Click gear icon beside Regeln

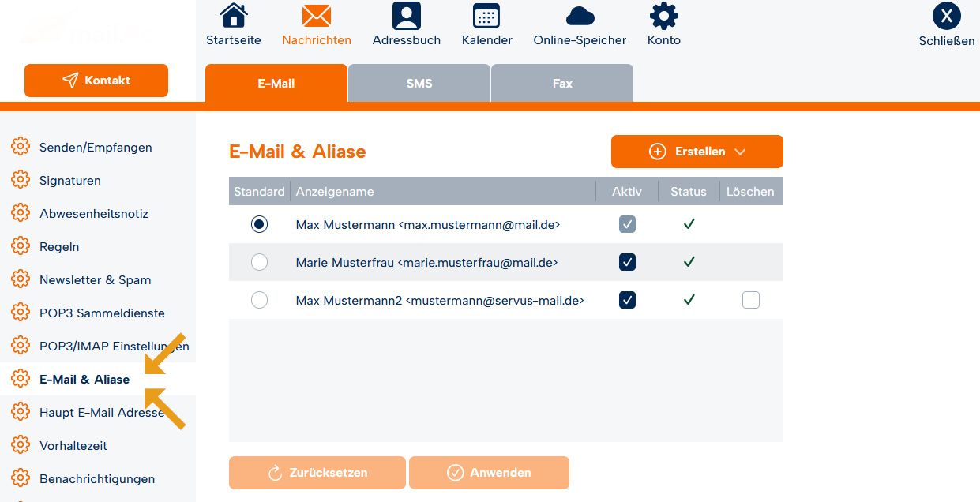[x=20, y=247]
